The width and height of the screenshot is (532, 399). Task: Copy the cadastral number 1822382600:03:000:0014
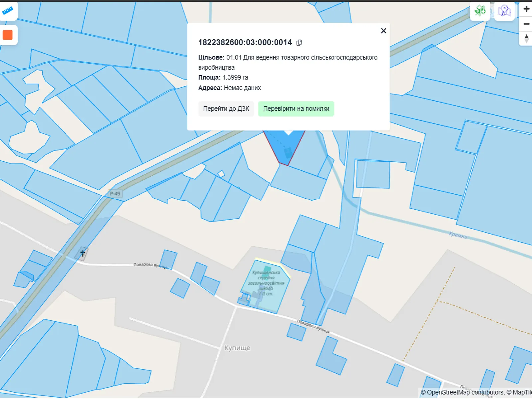pyautogui.click(x=299, y=43)
